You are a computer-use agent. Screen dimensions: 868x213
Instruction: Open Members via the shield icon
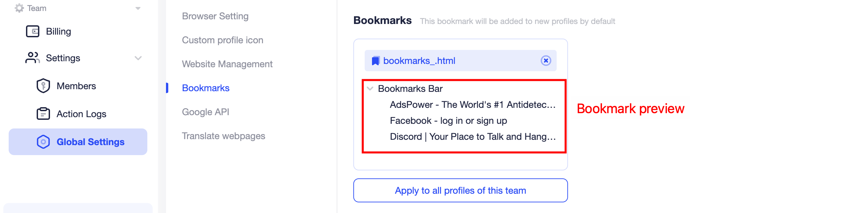point(43,86)
